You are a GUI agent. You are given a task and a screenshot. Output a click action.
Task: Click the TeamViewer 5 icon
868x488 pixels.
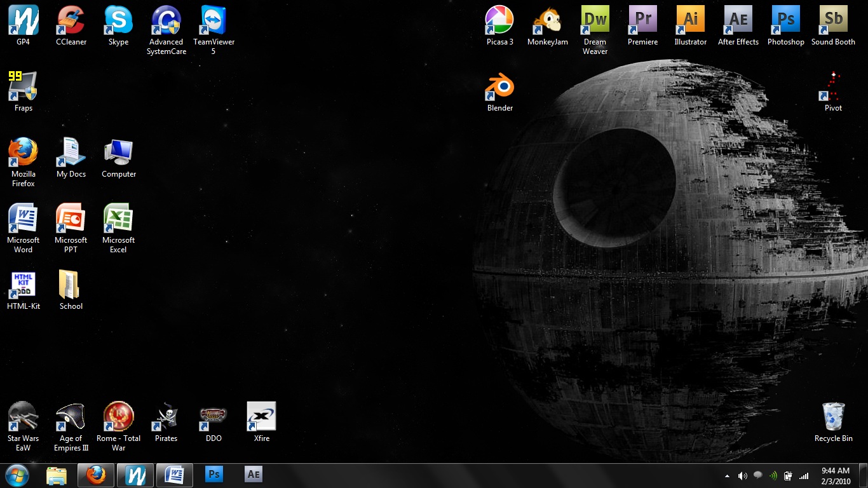[214, 30]
